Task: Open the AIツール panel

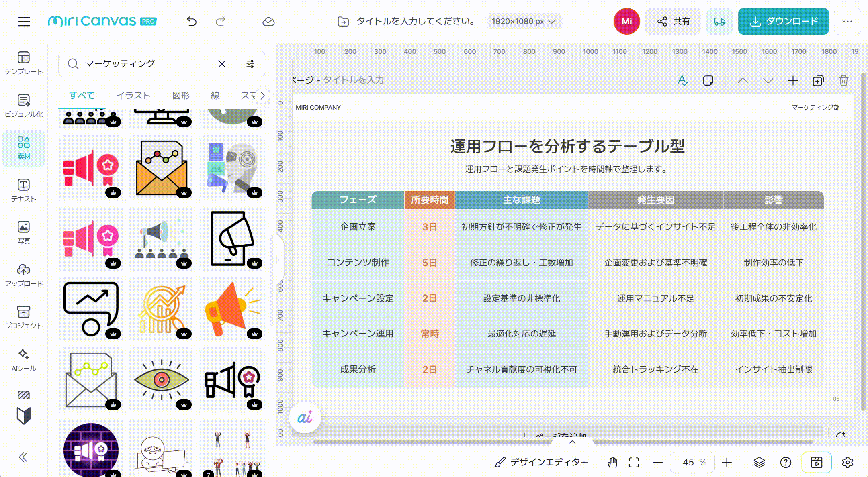Action: pyautogui.click(x=24, y=360)
